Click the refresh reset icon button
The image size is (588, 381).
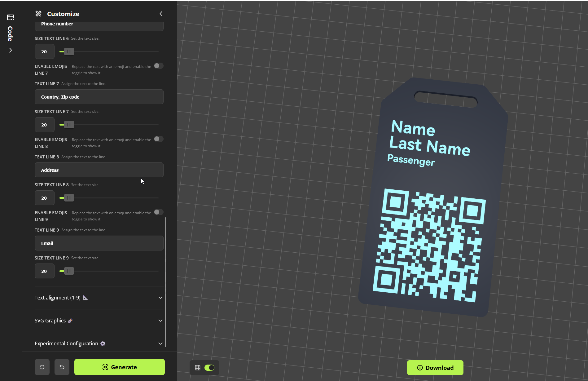[42, 367]
